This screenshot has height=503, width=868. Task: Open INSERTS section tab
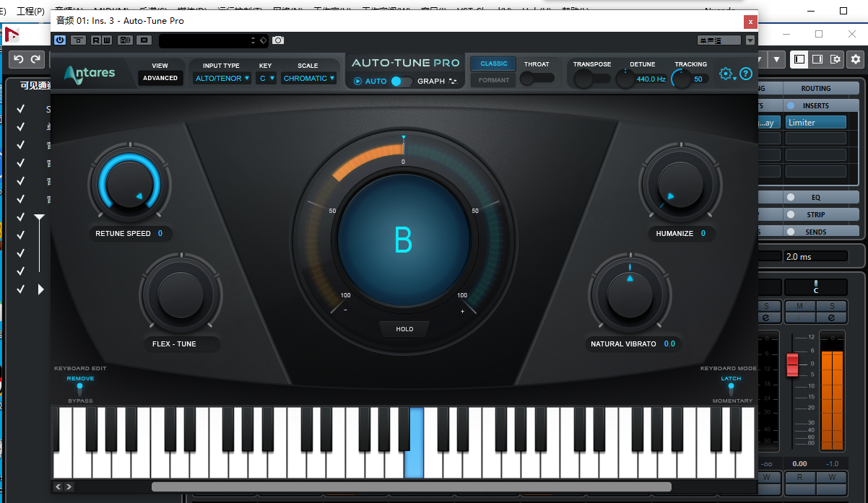(816, 105)
